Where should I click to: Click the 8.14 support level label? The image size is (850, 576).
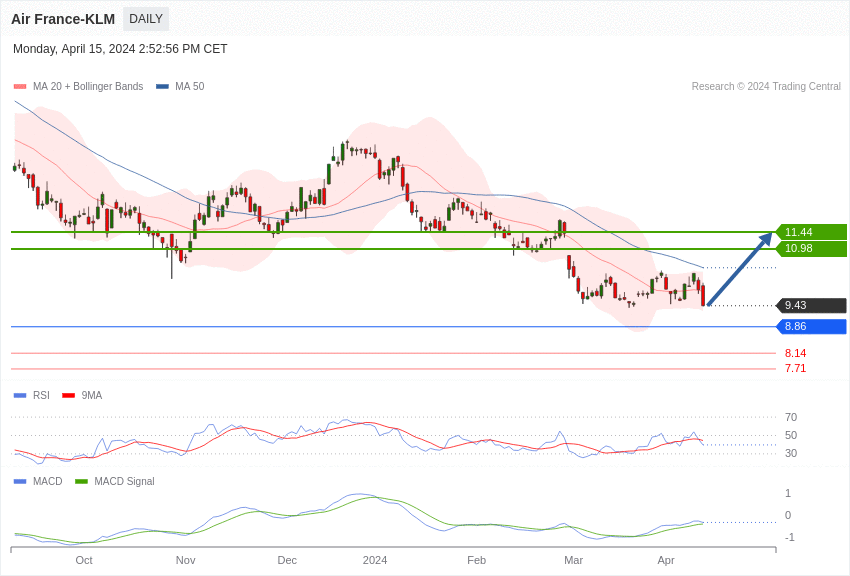tap(795, 353)
